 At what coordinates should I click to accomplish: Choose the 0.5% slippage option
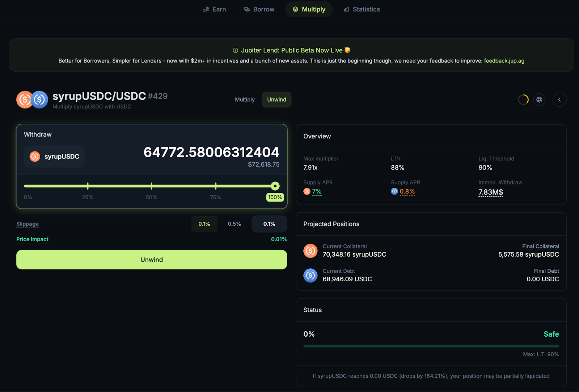point(234,224)
